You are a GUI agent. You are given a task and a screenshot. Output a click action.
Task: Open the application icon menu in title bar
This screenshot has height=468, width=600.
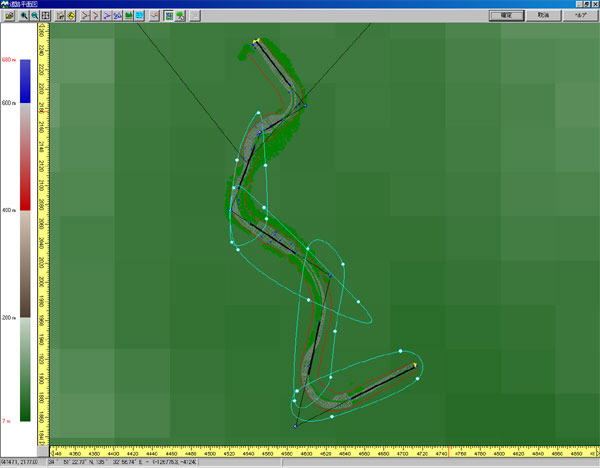click(x=6, y=4)
